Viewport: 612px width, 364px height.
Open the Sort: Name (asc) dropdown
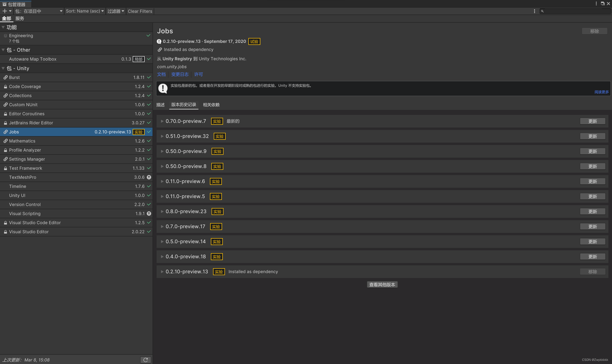(x=85, y=11)
